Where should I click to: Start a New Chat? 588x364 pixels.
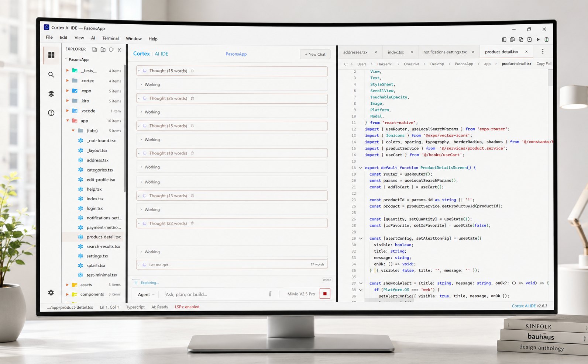[315, 54]
